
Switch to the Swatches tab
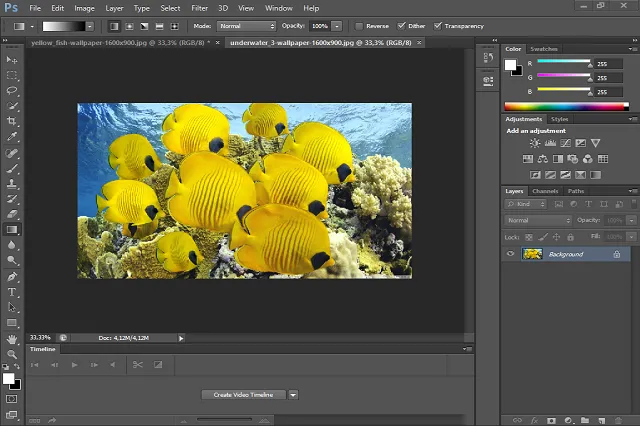(544, 49)
